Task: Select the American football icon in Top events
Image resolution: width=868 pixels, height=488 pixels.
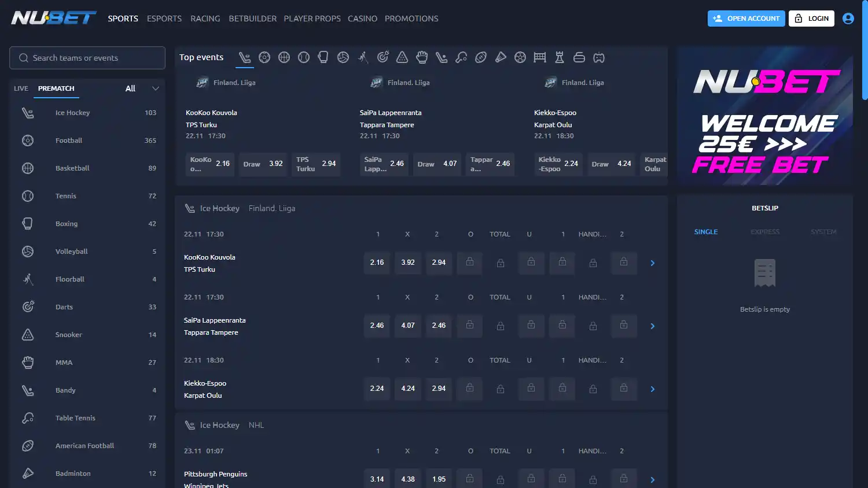Action: click(481, 57)
